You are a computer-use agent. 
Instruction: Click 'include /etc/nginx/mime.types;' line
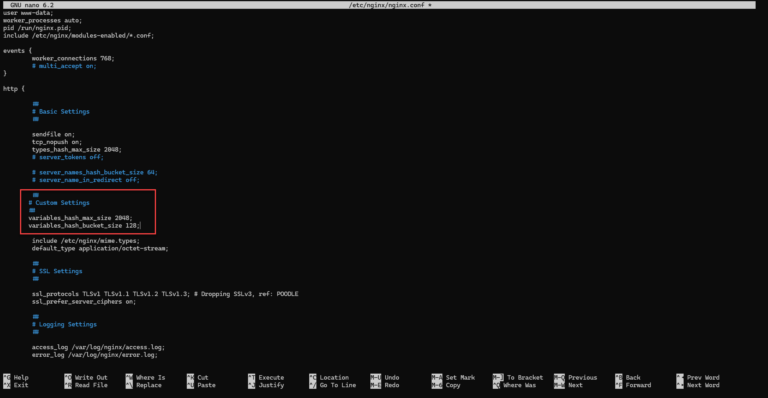[86, 241]
